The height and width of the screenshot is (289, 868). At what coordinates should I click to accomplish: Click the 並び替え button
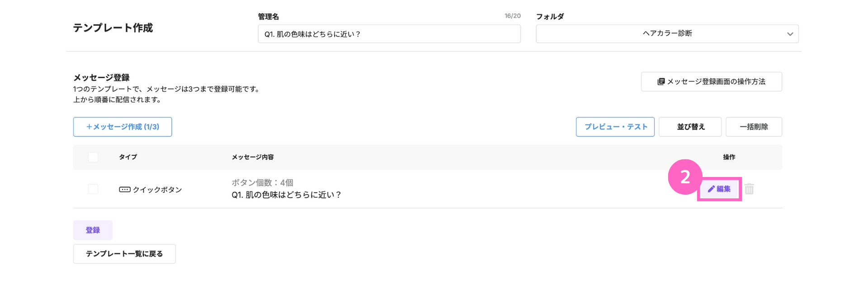point(690,127)
